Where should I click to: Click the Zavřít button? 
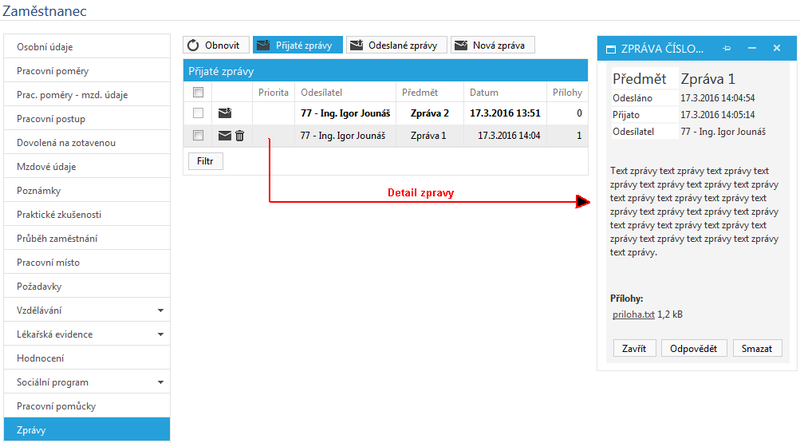tap(634, 349)
